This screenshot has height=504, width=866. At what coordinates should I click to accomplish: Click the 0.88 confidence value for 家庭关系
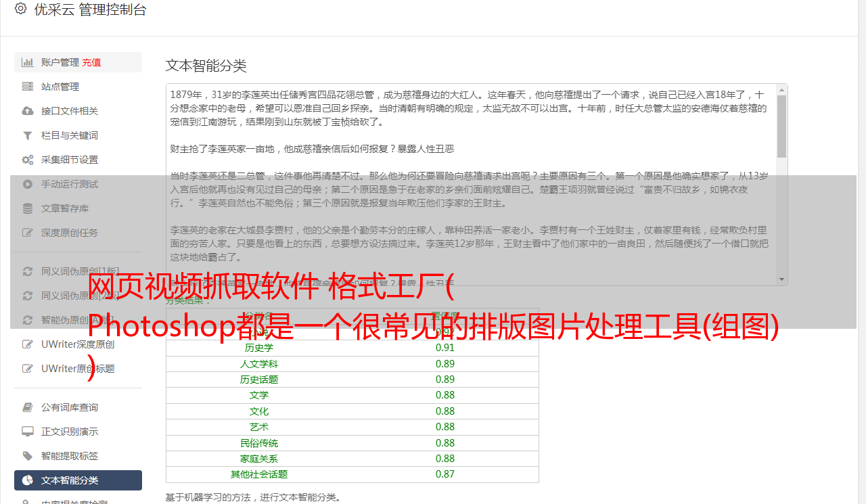(x=445, y=459)
